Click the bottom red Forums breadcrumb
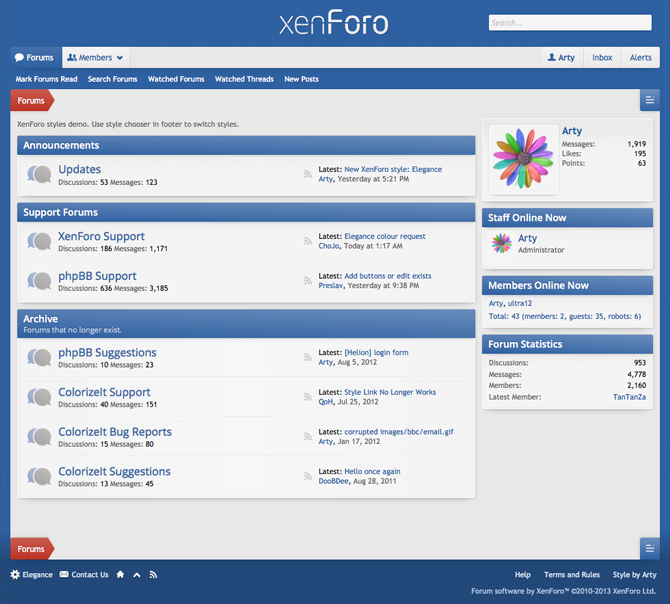The height and width of the screenshot is (604, 670). [x=32, y=549]
